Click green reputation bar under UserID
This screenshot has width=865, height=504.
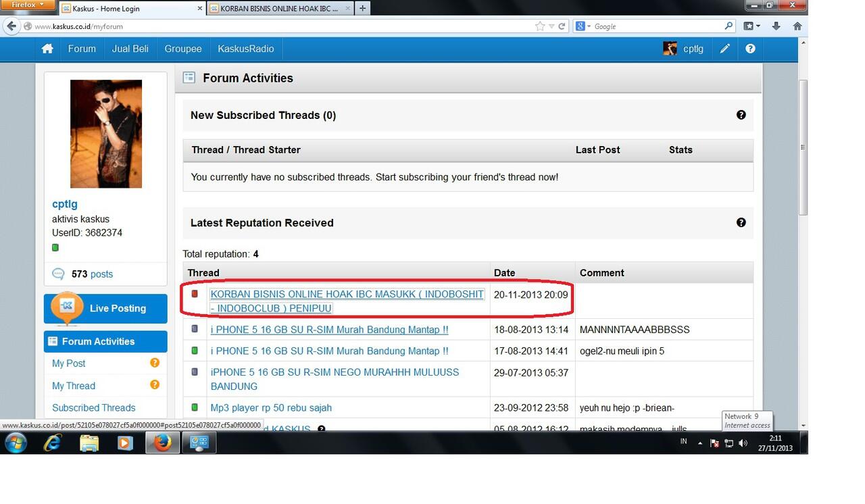[x=55, y=247]
